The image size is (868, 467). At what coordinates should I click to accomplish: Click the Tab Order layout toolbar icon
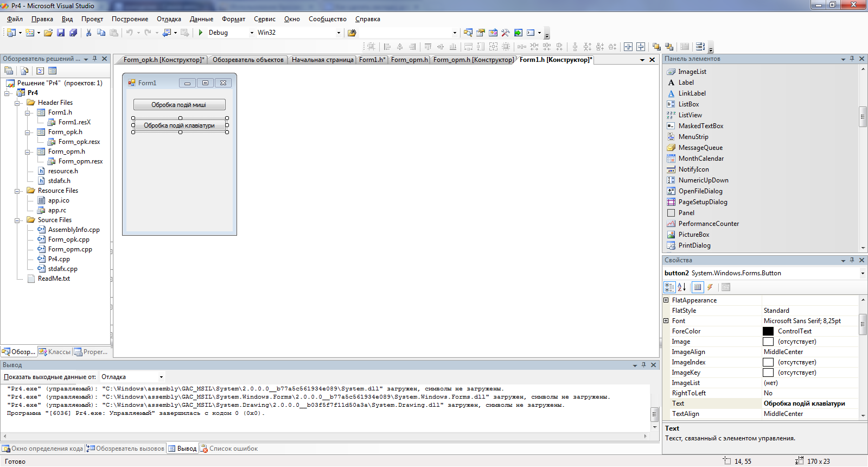tap(700, 47)
